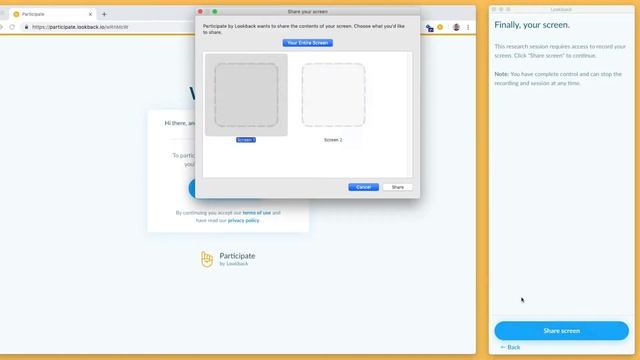Click the Screen 2 label
The height and width of the screenshot is (360, 640).
tap(333, 140)
